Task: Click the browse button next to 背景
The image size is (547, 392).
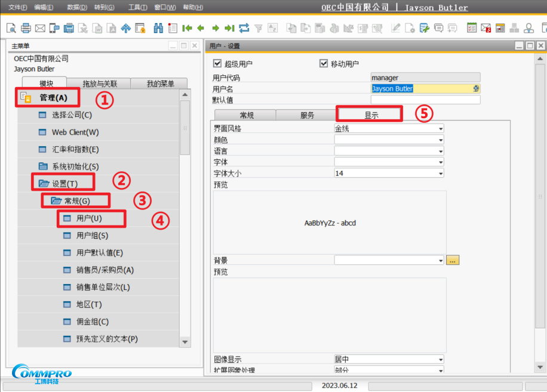Action: tap(453, 260)
